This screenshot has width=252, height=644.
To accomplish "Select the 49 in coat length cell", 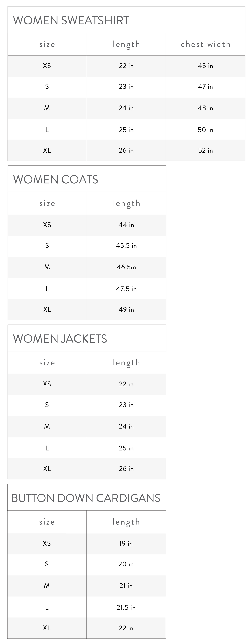I will click(126, 309).
